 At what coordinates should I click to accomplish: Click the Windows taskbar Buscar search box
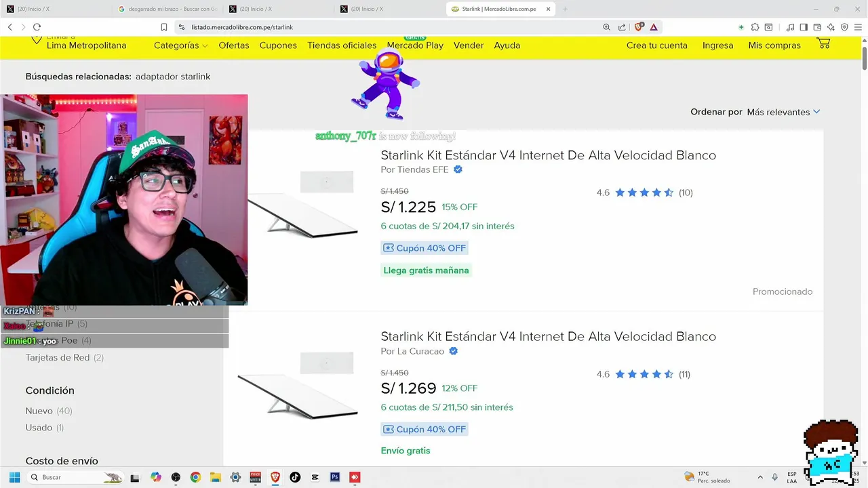click(x=76, y=477)
